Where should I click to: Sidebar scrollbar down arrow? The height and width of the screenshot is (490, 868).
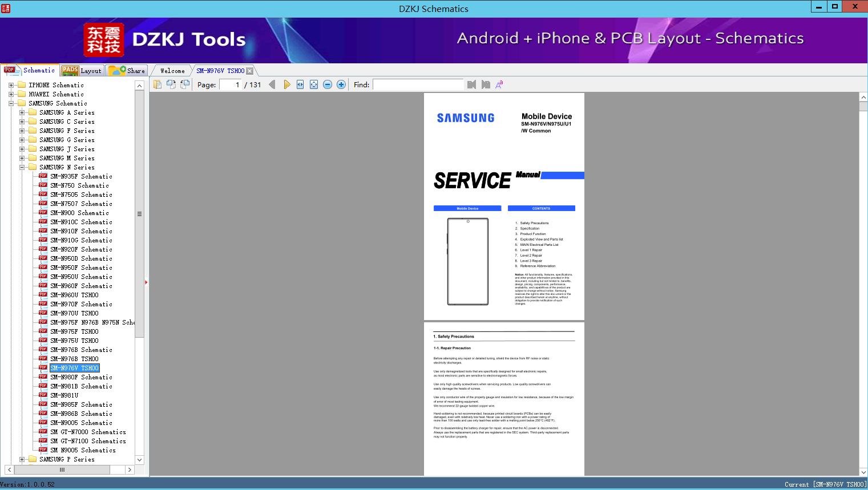click(x=139, y=459)
